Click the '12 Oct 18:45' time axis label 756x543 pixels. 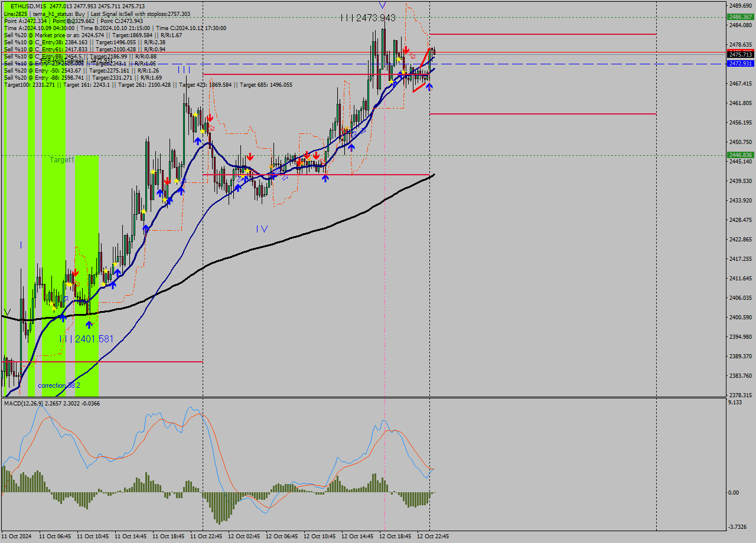pyautogui.click(x=395, y=537)
